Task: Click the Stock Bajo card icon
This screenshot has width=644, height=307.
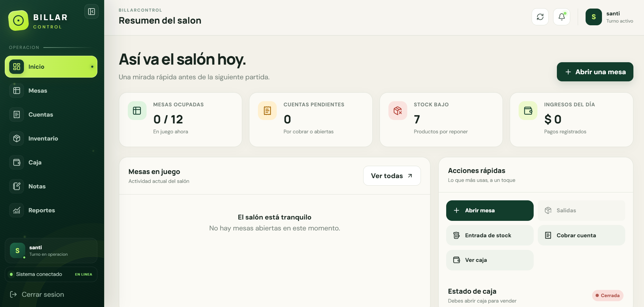Action: coord(398,110)
